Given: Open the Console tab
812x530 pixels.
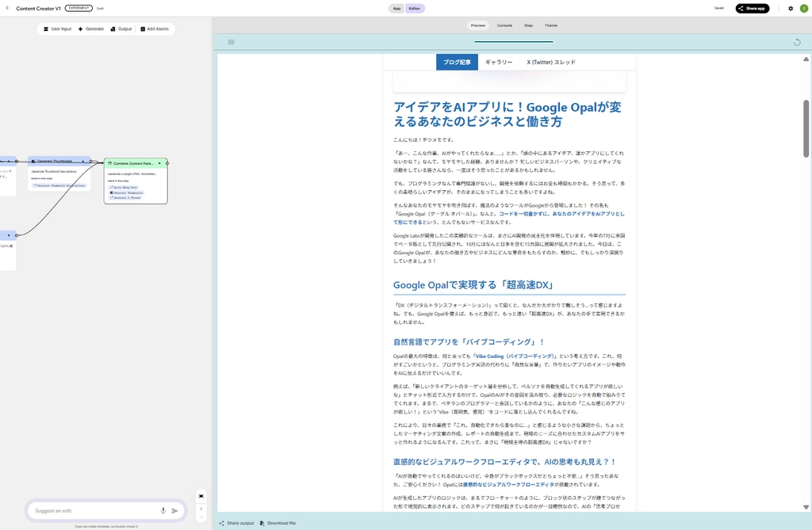Looking at the screenshot, I should coord(504,25).
